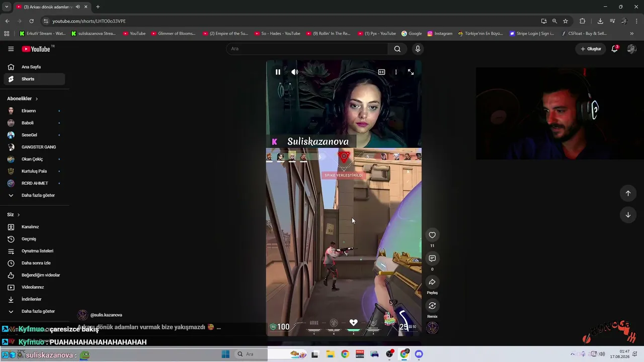
Task: Open the Baboli subscription channel
Action: (x=34, y=123)
